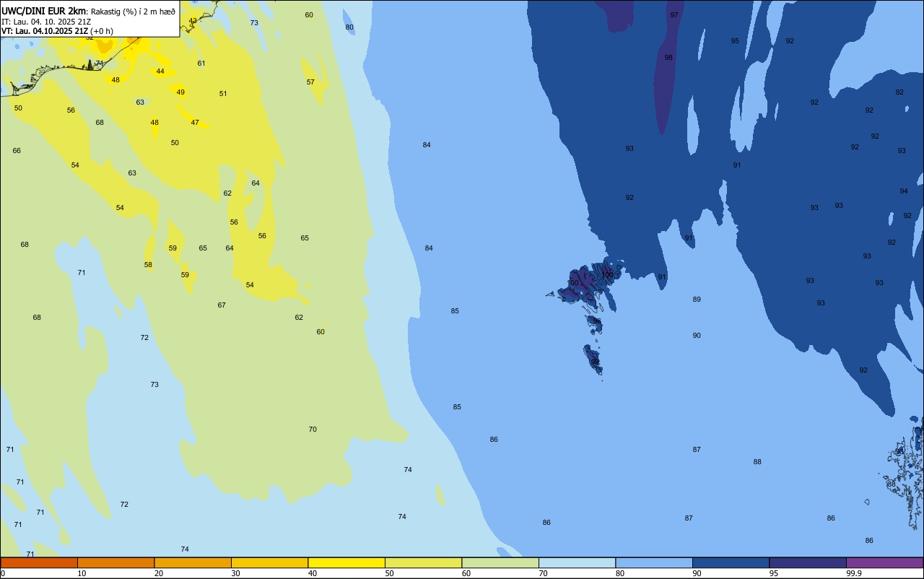The width and height of the screenshot is (924, 579).
Task: Click the 70 humidity value on the map
Action: (313, 430)
